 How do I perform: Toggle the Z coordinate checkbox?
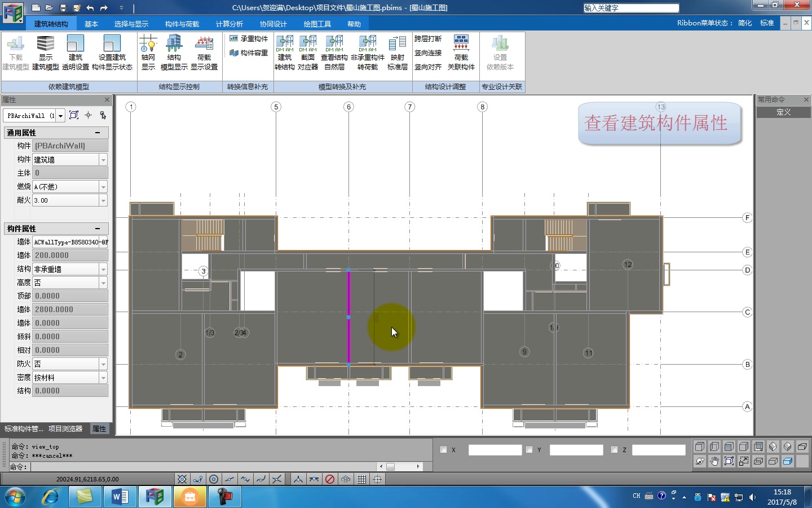615,450
